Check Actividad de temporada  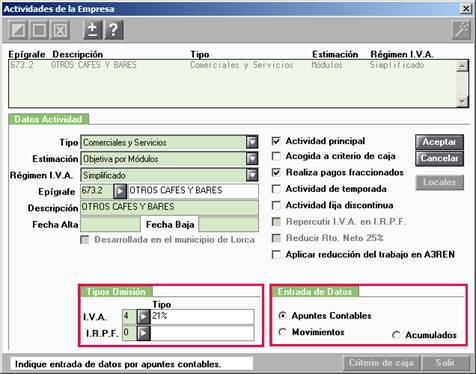(276, 189)
